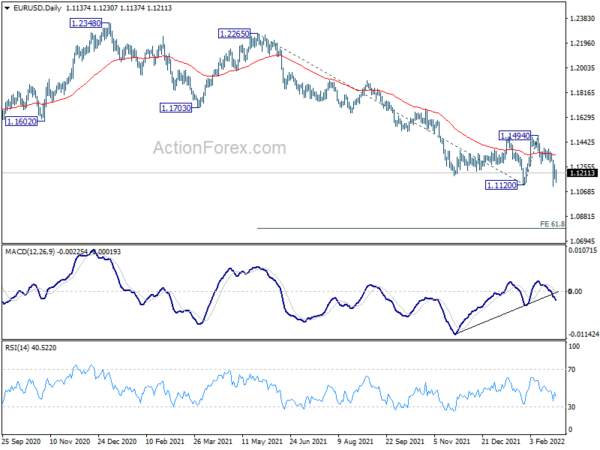
Task: Select the 1.23480 price label
Action: [86, 23]
